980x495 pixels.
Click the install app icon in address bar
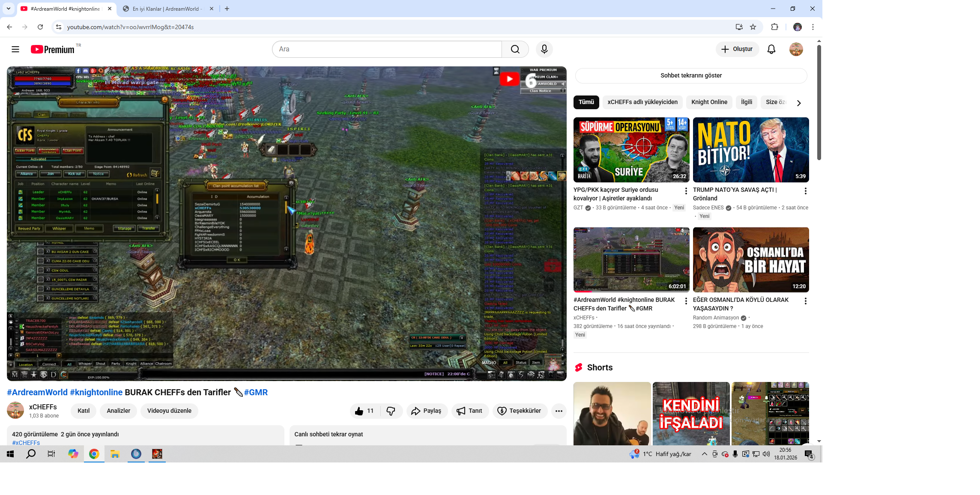click(739, 27)
